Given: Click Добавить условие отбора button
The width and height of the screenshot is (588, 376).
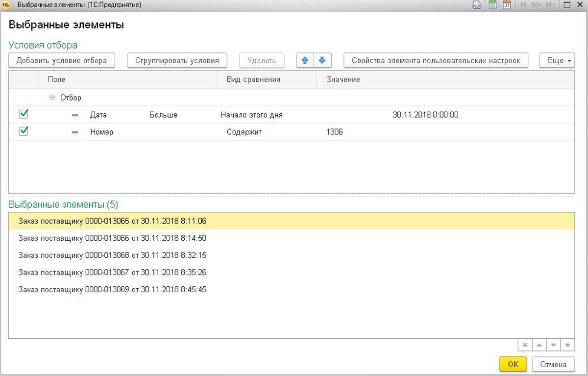Looking at the screenshot, I should point(62,61).
